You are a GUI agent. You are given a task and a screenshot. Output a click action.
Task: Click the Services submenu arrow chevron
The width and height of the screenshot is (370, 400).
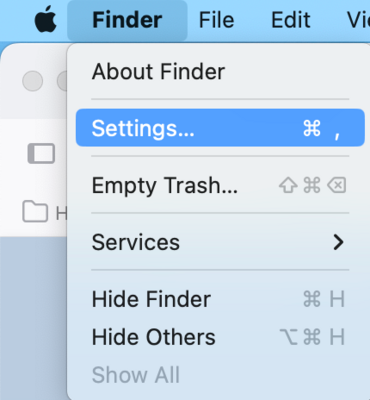coord(338,242)
